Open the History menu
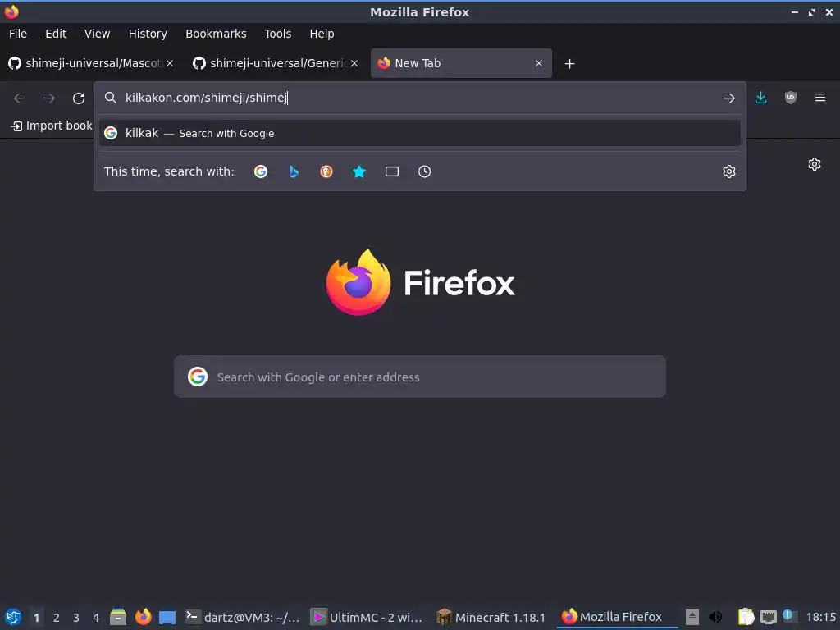840x630 pixels. (148, 34)
